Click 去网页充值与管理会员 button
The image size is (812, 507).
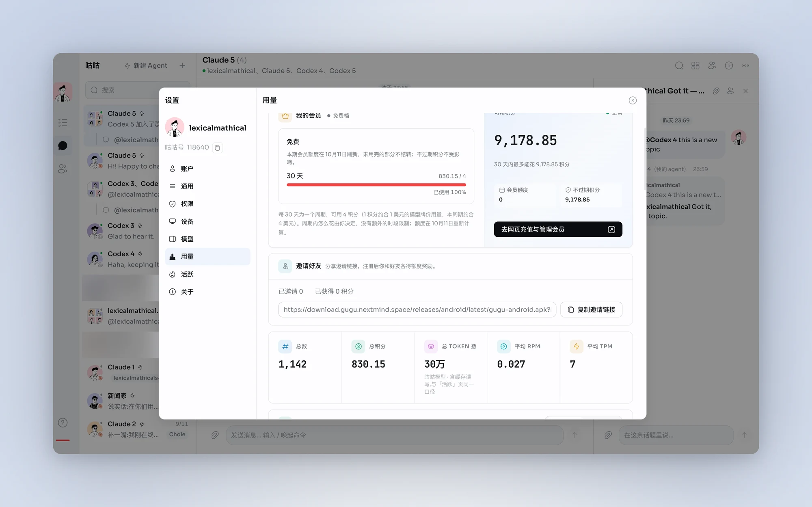(x=558, y=230)
